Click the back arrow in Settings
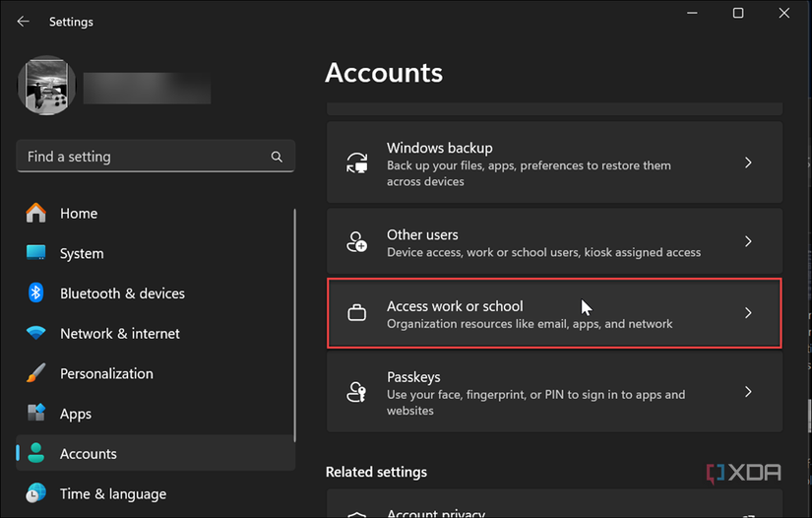The image size is (812, 518). coord(24,21)
